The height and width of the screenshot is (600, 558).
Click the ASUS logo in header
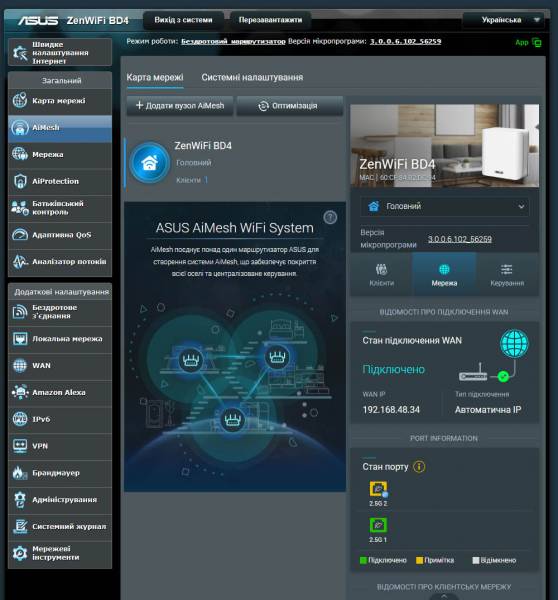pos(38,20)
